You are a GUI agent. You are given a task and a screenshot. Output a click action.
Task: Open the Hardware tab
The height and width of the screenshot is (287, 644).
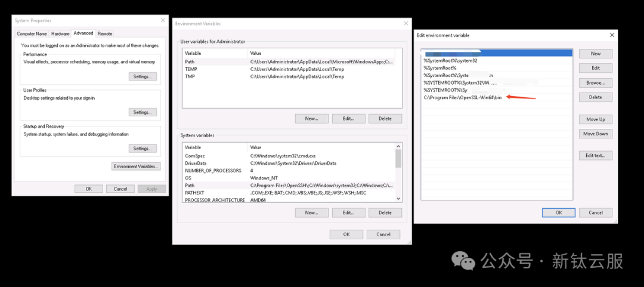coord(60,34)
